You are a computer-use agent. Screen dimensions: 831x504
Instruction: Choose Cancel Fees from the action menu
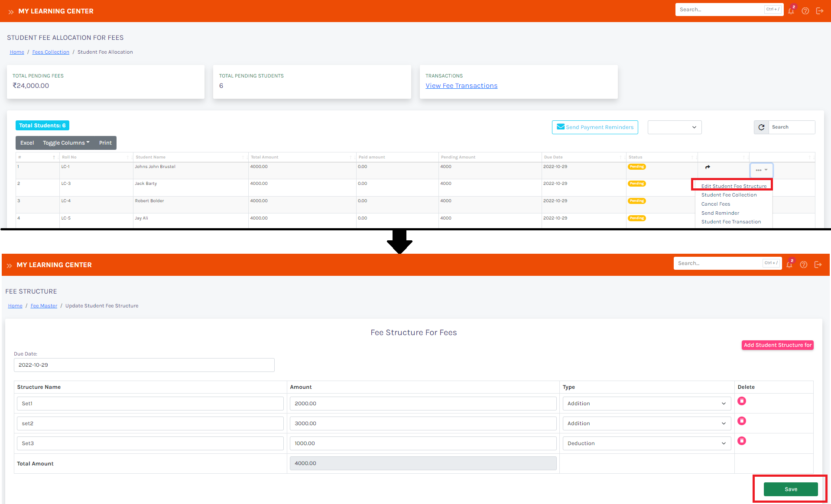tap(715, 204)
